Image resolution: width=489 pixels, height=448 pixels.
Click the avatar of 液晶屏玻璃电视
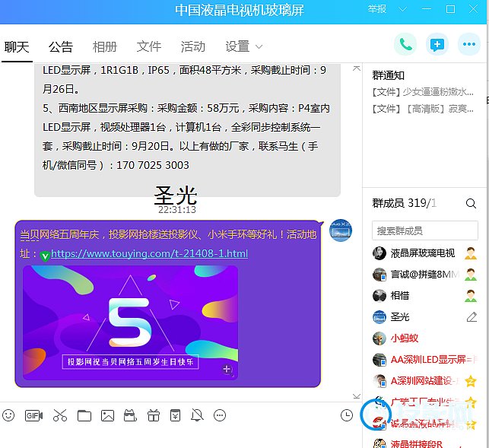379,253
